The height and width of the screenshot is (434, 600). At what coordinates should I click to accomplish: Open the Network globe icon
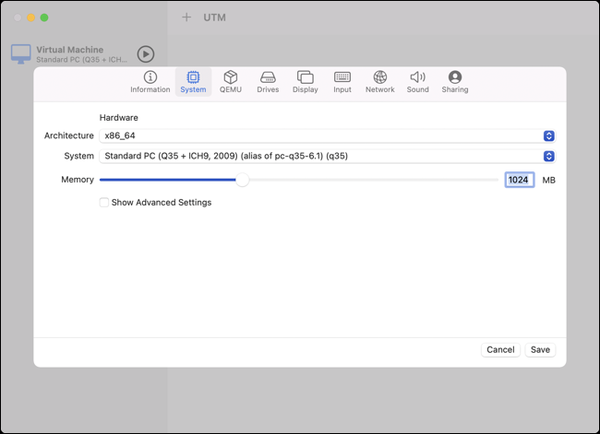(x=379, y=77)
